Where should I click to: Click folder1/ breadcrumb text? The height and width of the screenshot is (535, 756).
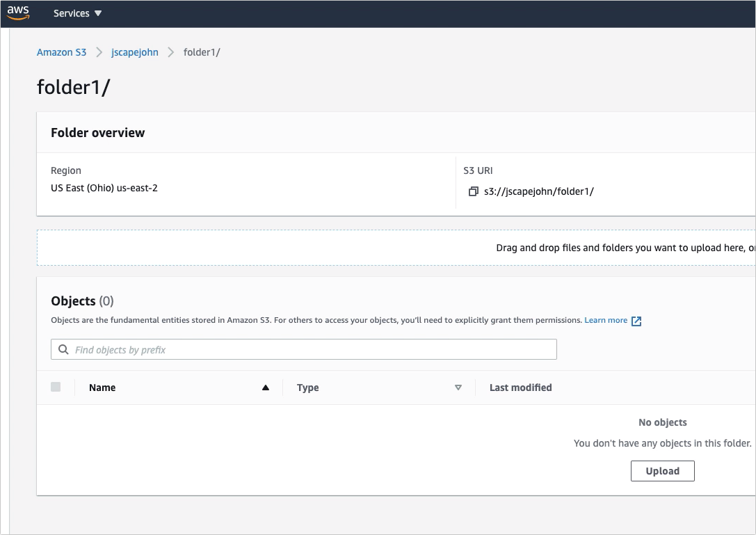tap(202, 52)
